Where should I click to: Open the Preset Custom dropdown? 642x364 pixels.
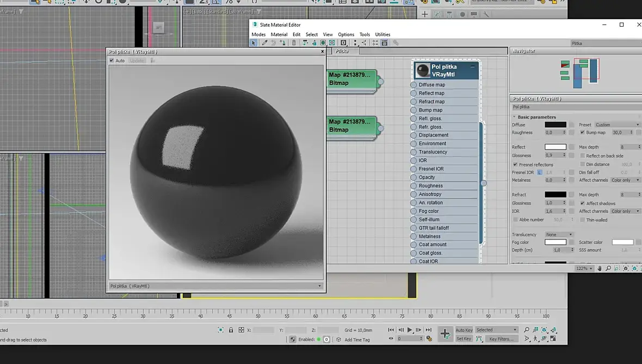(x=617, y=125)
